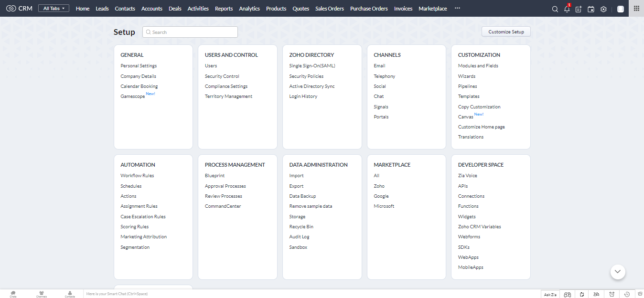This screenshot has height=298, width=644.
Task: Open the apps grid launcher icon
Action: [636, 9]
